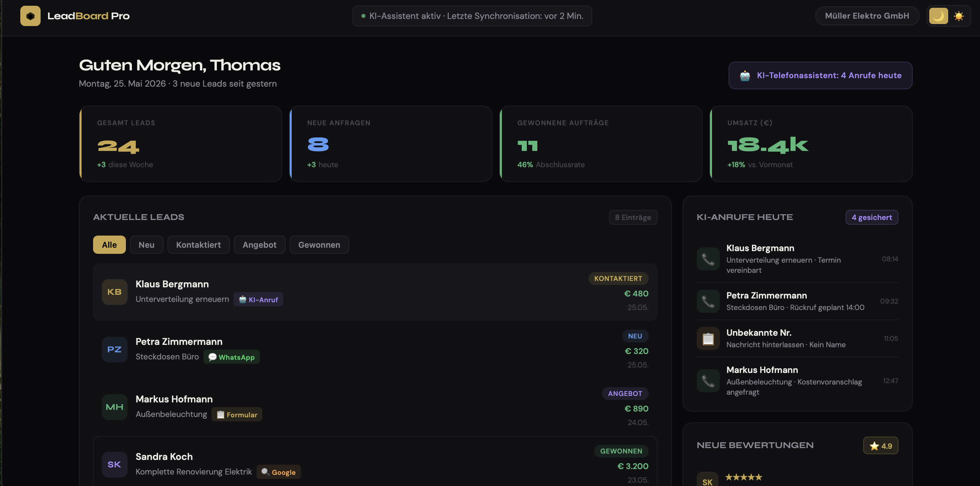Select the Alle filter tab

coord(109,245)
